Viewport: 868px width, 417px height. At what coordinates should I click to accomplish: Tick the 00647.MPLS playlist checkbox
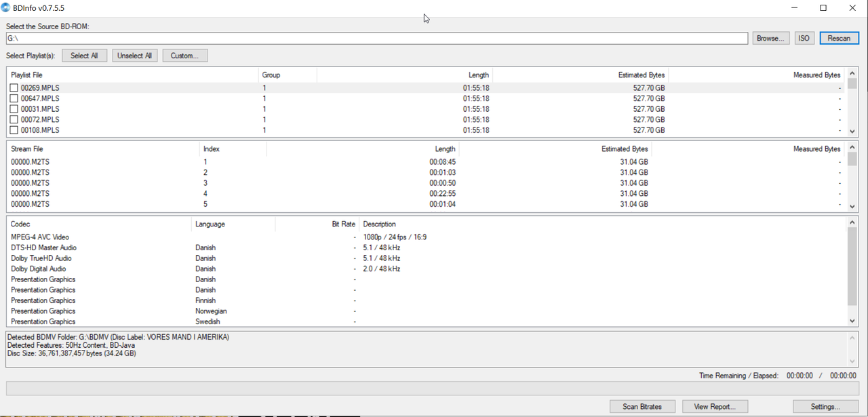[14, 98]
